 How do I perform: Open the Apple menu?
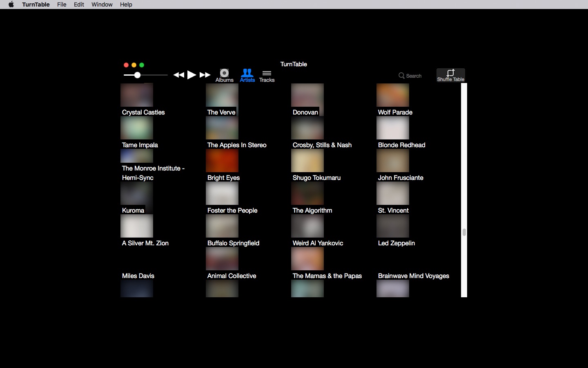(x=11, y=4)
